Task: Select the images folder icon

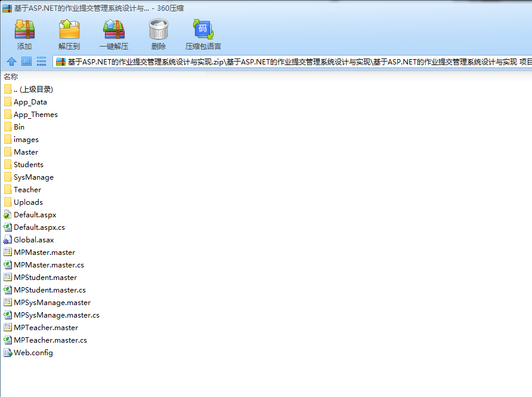Action: [8, 140]
